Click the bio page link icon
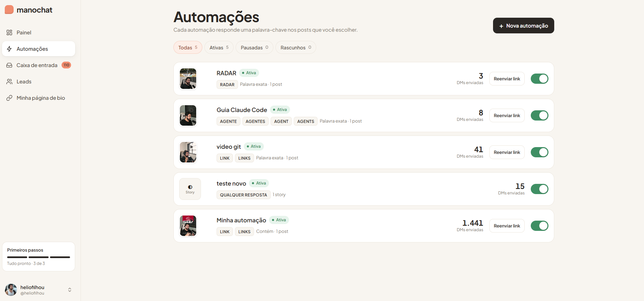 [x=10, y=98]
